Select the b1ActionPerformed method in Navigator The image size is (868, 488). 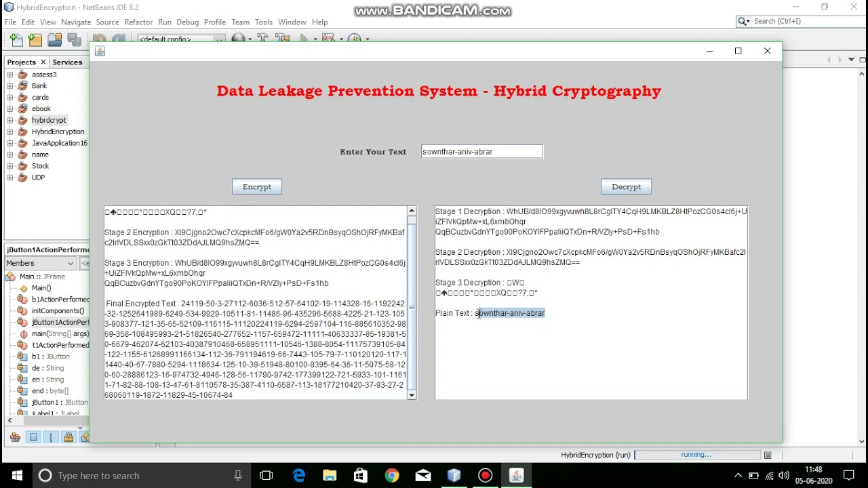(60, 300)
